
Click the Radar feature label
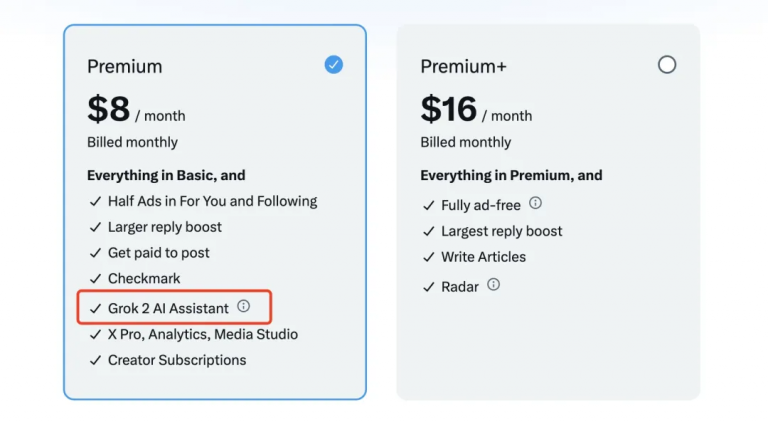point(459,287)
